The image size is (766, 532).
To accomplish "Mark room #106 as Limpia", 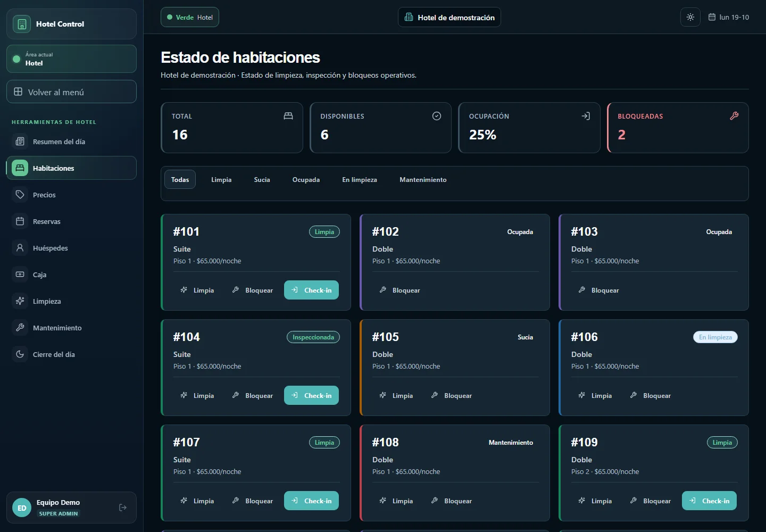I will (595, 395).
